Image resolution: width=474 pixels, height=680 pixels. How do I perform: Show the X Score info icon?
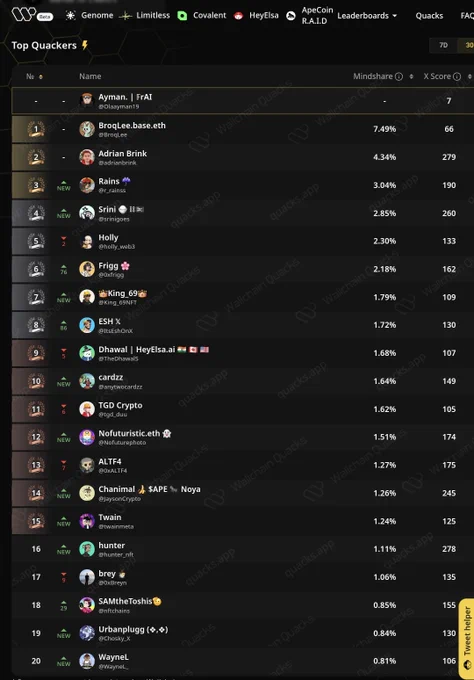(457, 76)
